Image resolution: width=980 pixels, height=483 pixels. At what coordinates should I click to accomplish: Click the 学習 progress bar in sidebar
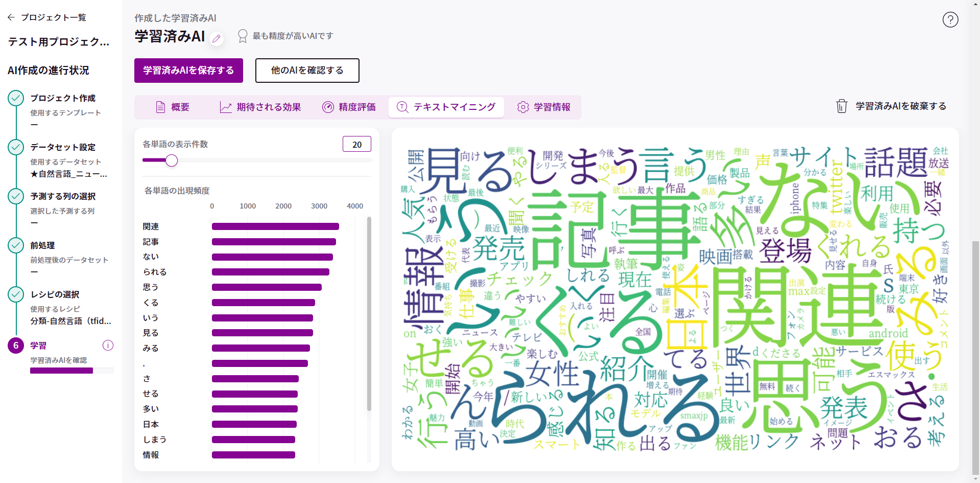pos(71,371)
